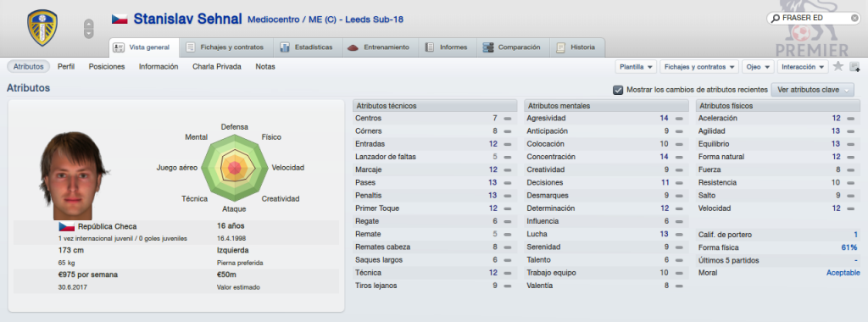Click the Leeds United club crest

[42, 28]
